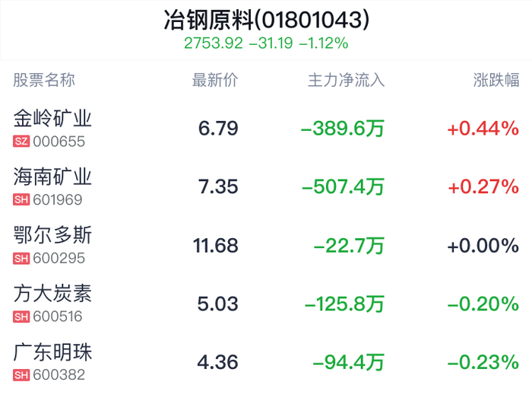Click SZ exchange badge for 金岭矿业
Screen dimensions: 532x401
click(21, 142)
